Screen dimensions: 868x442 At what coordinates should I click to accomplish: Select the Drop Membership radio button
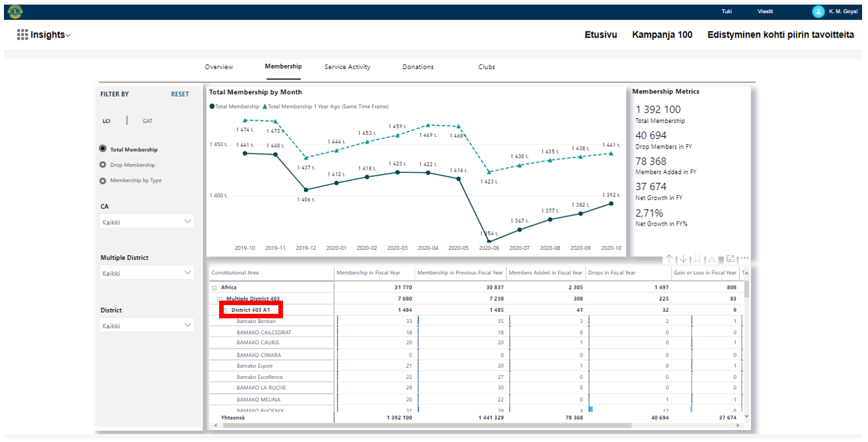pyautogui.click(x=103, y=165)
